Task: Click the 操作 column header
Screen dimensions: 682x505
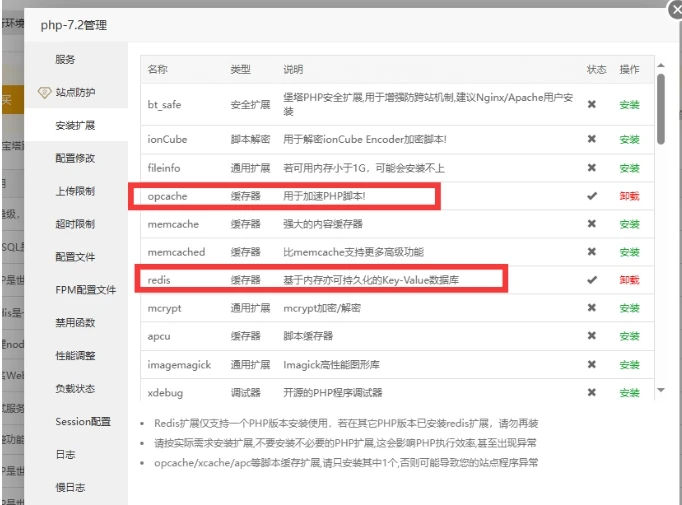Action: 629,69
